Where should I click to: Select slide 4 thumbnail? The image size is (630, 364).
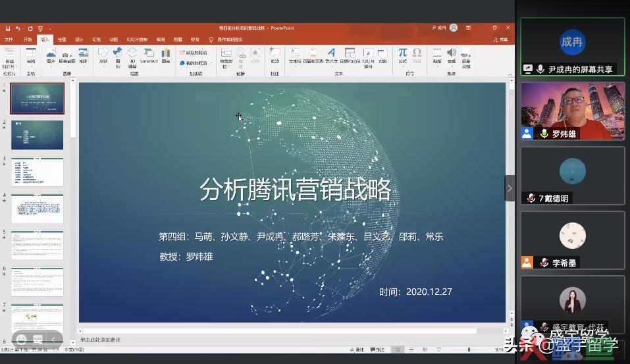click(x=37, y=209)
